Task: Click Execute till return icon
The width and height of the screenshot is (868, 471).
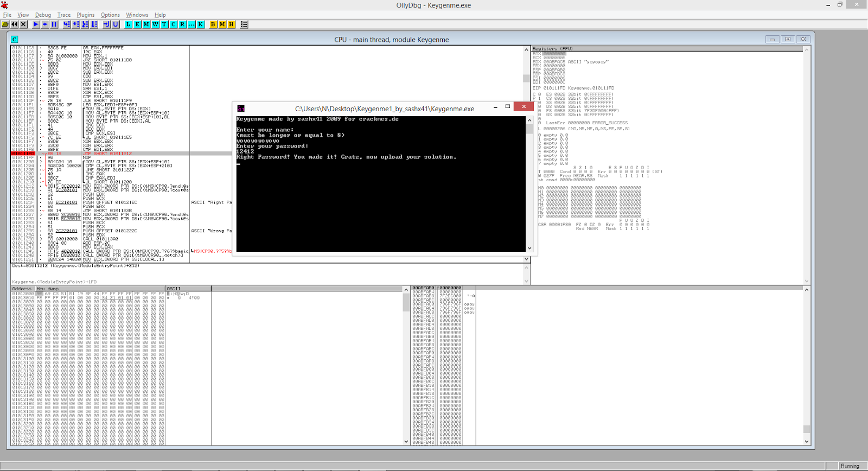Action: click(x=106, y=24)
